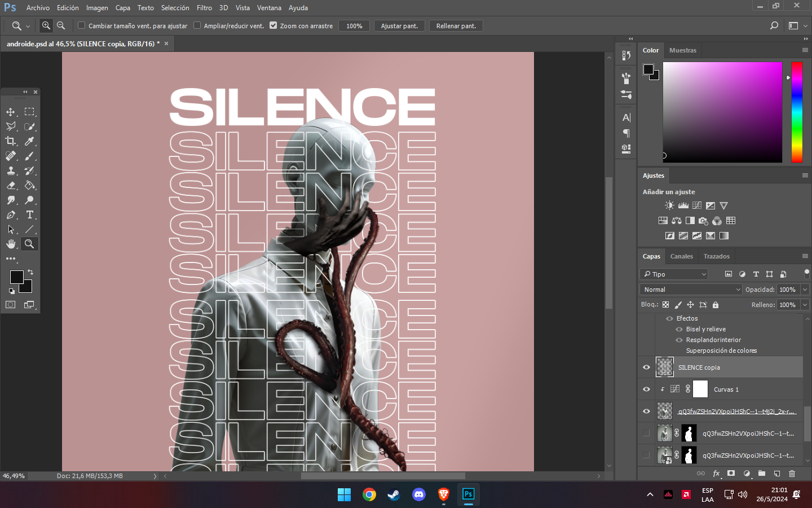This screenshot has width=812, height=508.
Task: Hide the Curvas 1 layer
Action: pos(646,389)
